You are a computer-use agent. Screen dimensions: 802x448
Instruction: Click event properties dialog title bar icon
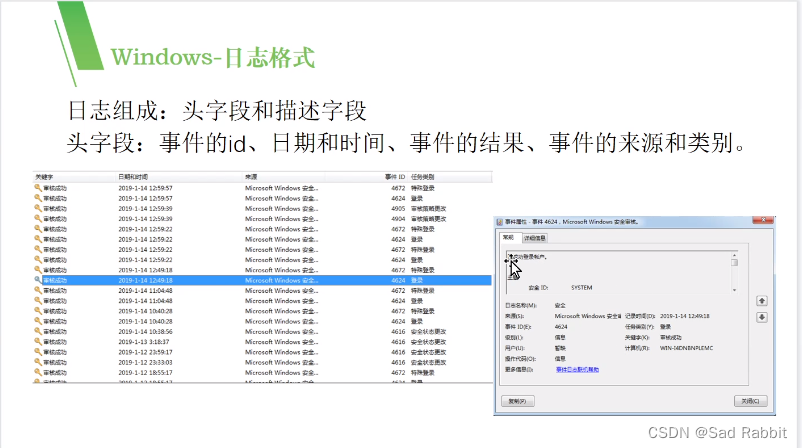click(x=500, y=222)
